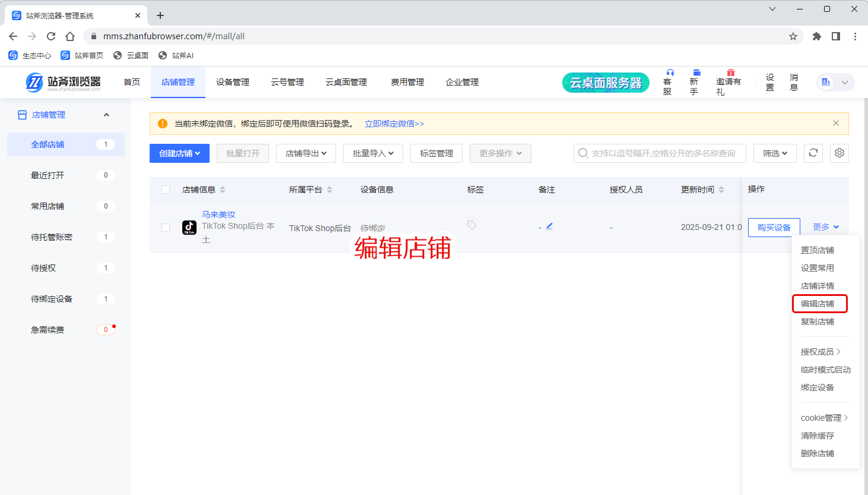
Task: Click the TikTok shop icon
Action: 189,228
